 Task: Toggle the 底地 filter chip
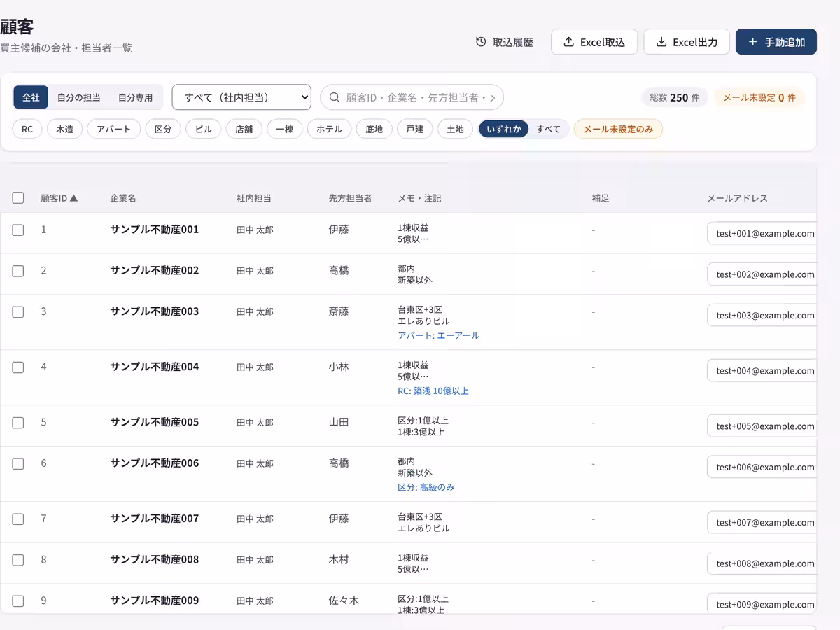[374, 129]
